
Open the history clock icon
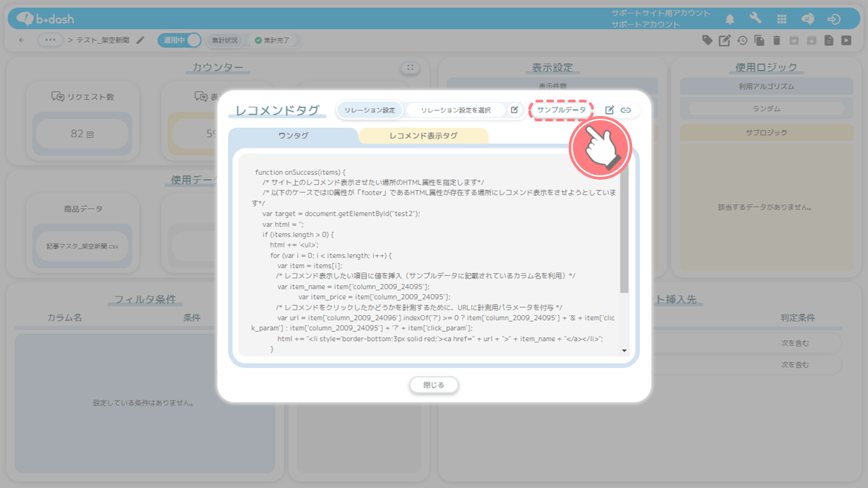(x=743, y=40)
